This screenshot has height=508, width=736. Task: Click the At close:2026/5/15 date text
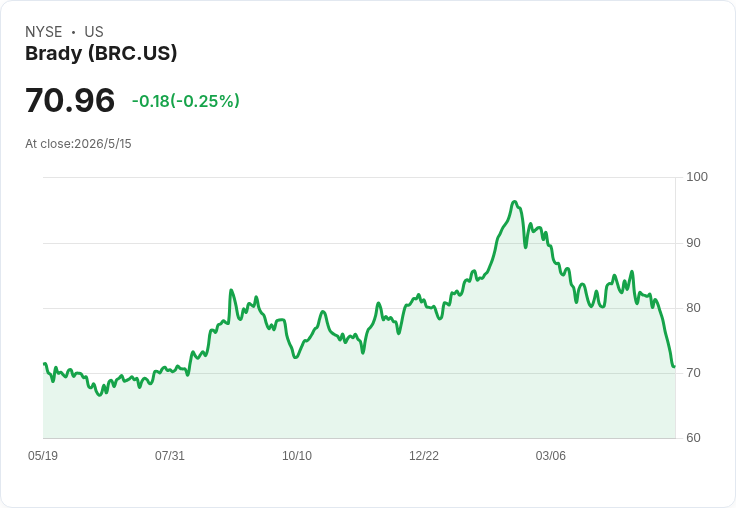click(78, 144)
